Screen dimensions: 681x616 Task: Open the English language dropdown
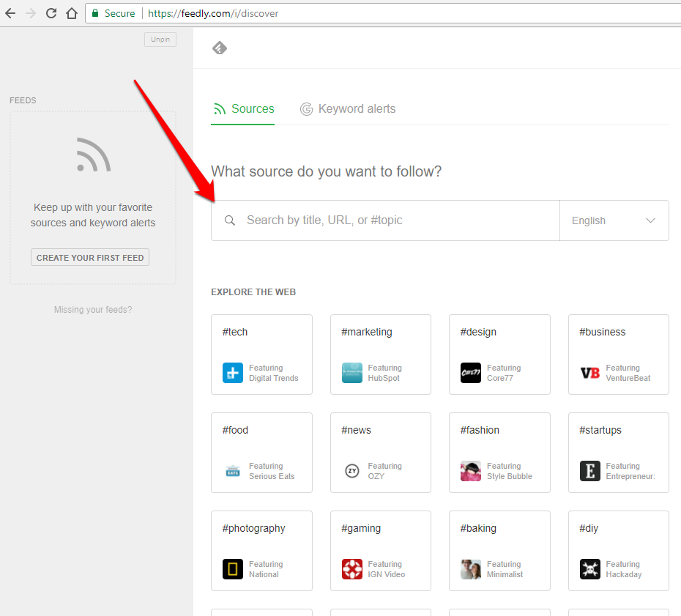tap(614, 220)
